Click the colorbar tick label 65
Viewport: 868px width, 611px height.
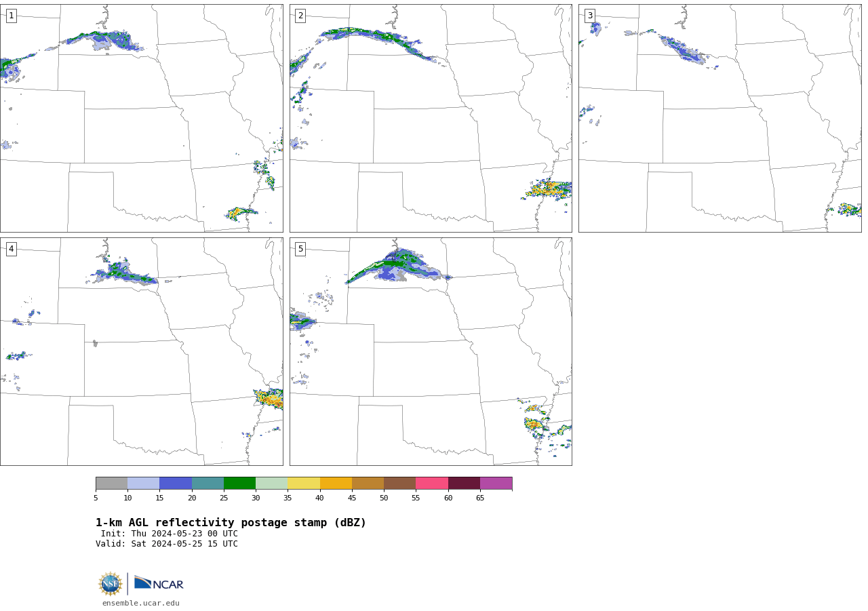click(x=480, y=498)
